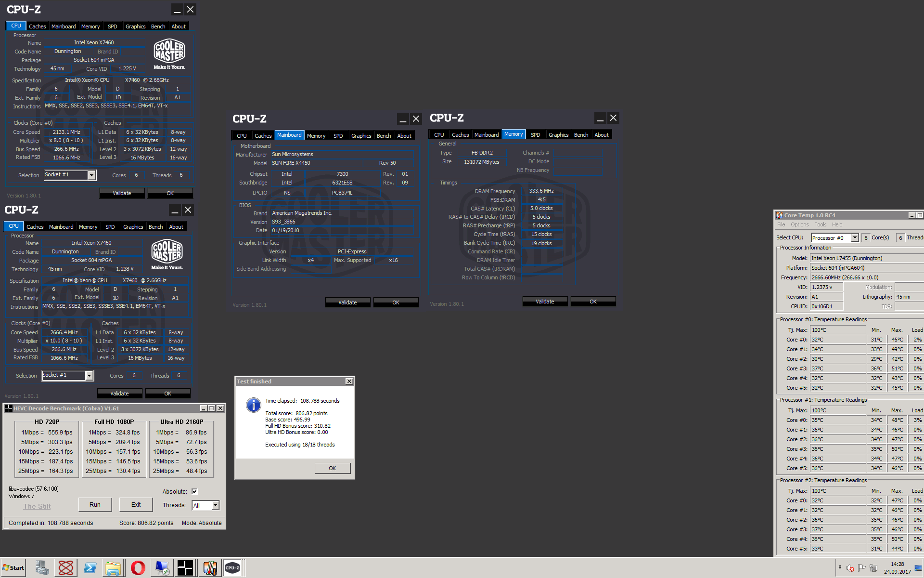Screen dimensions: 924x578
Task: Click Core Temp Model field Intel Xeon L7455
Action: [x=866, y=258]
